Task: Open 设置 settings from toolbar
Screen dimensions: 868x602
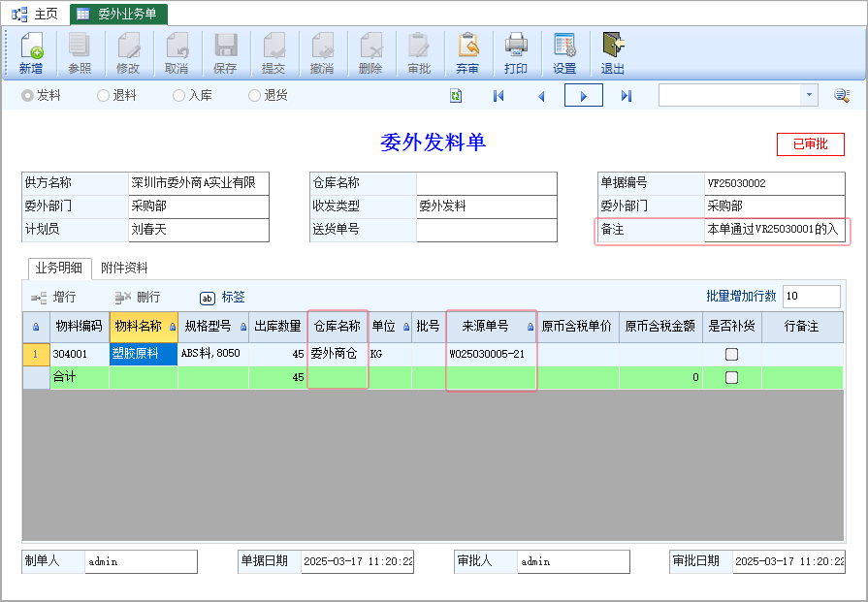Action: click(x=564, y=46)
